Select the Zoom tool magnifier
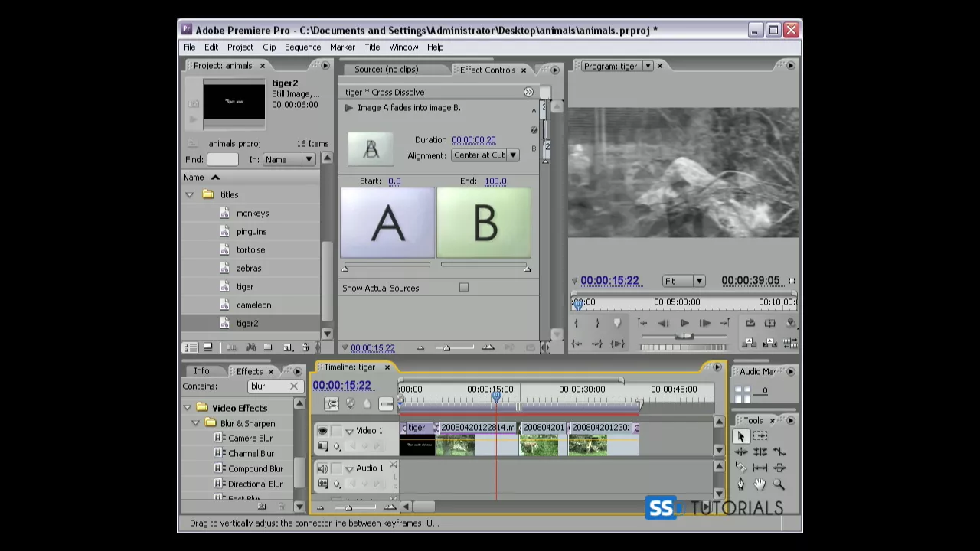 click(779, 484)
